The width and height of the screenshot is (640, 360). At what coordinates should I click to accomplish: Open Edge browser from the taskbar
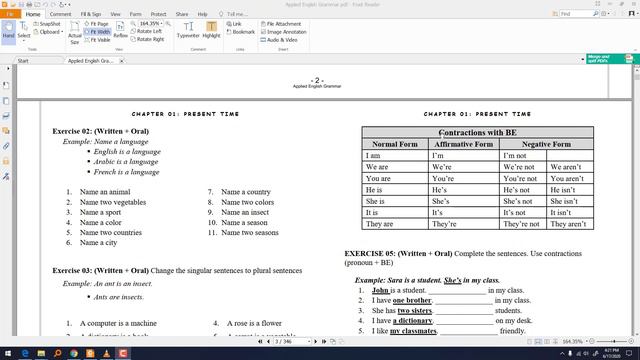[x=24, y=353]
